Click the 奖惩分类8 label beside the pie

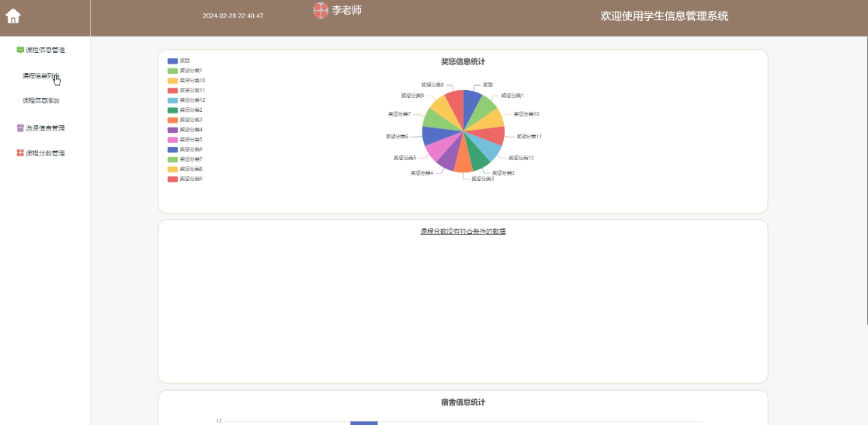click(x=412, y=96)
